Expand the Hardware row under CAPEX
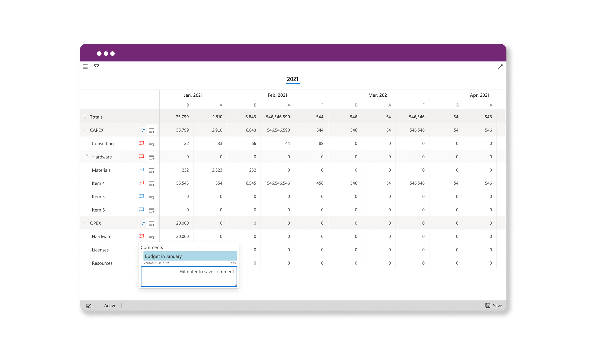Screen dimensions: 593x364 pos(88,156)
